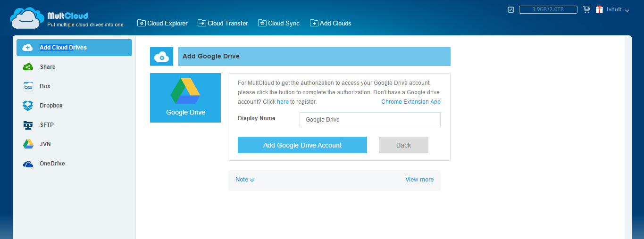Click the Add Google Drive Account button
The width and height of the screenshot is (644, 239).
click(302, 145)
